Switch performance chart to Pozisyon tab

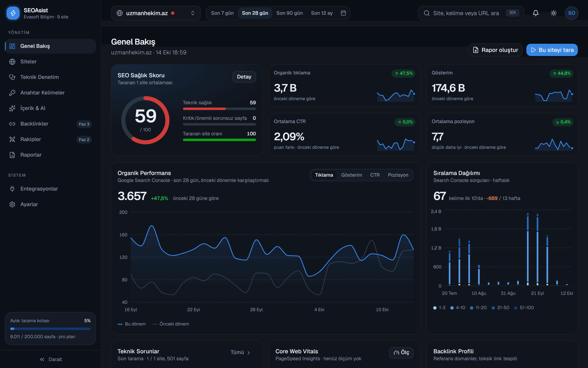point(398,175)
